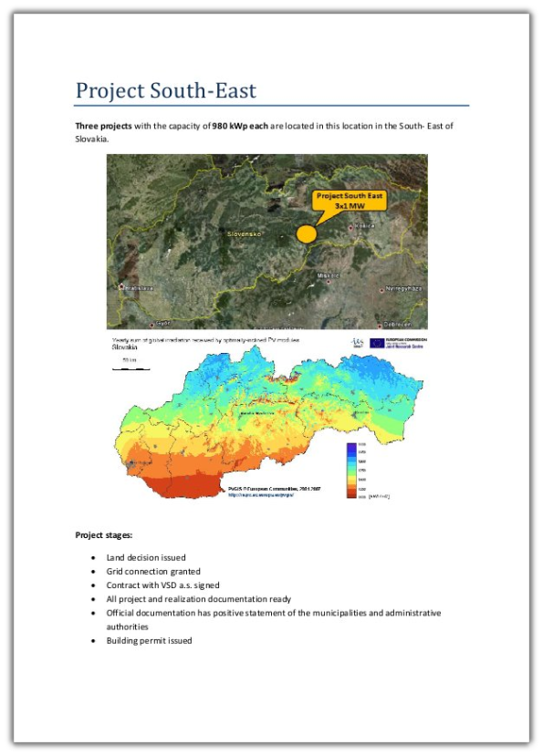Screen dimensions: 543x756
Task: Click the PVGIS European Communities copyright text
Action: [x=274, y=489]
